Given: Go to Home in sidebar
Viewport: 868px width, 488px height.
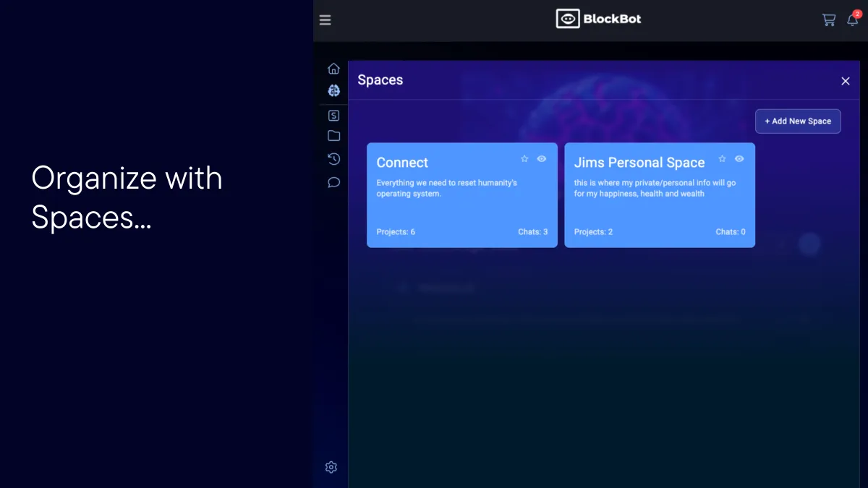Looking at the screenshot, I should (x=333, y=69).
